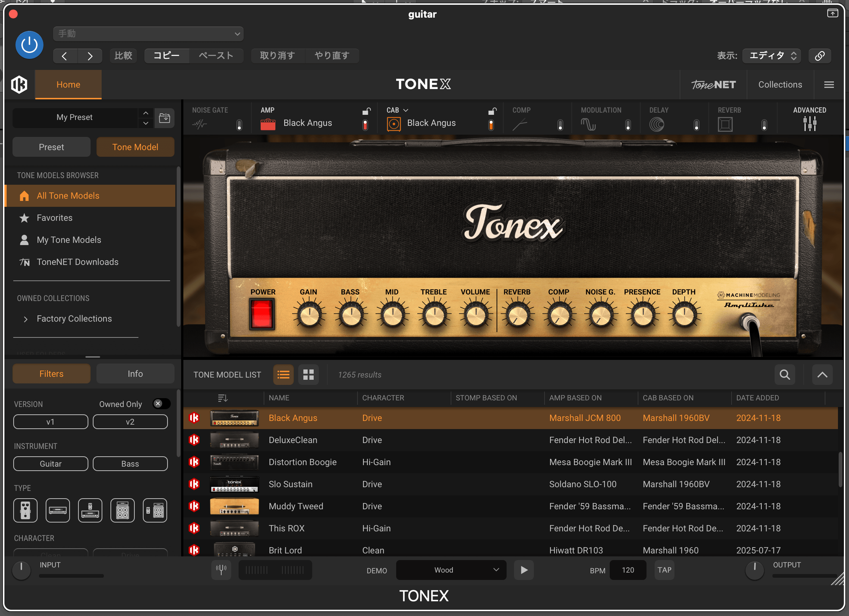
Task: Lock the AMP module with the padlock icon
Action: [366, 111]
